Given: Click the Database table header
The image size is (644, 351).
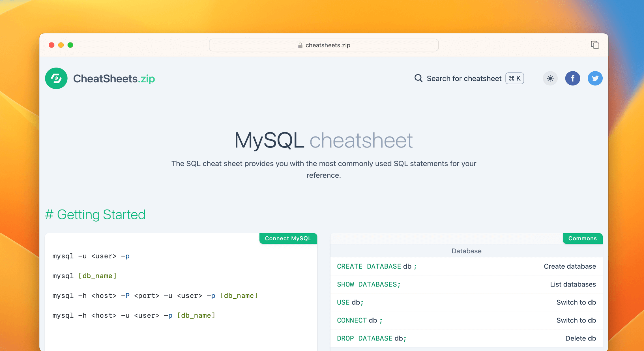Looking at the screenshot, I should (466, 251).
